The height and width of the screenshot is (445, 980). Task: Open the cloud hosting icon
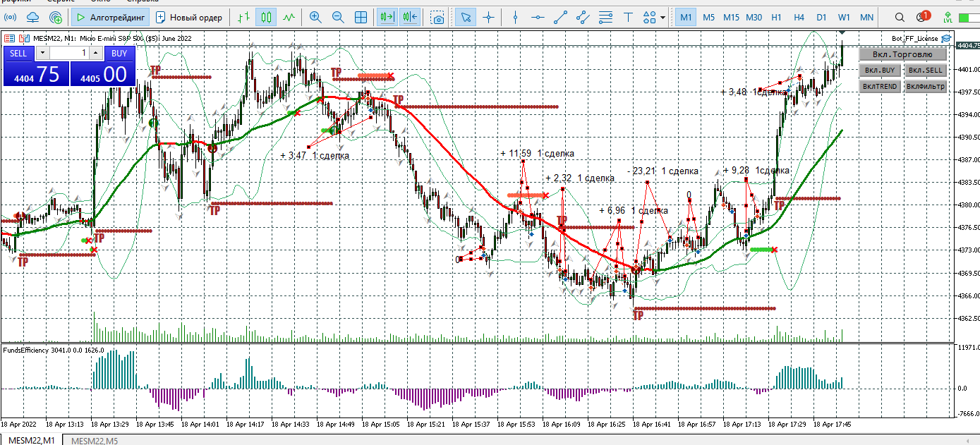click(x=32, y=17)
